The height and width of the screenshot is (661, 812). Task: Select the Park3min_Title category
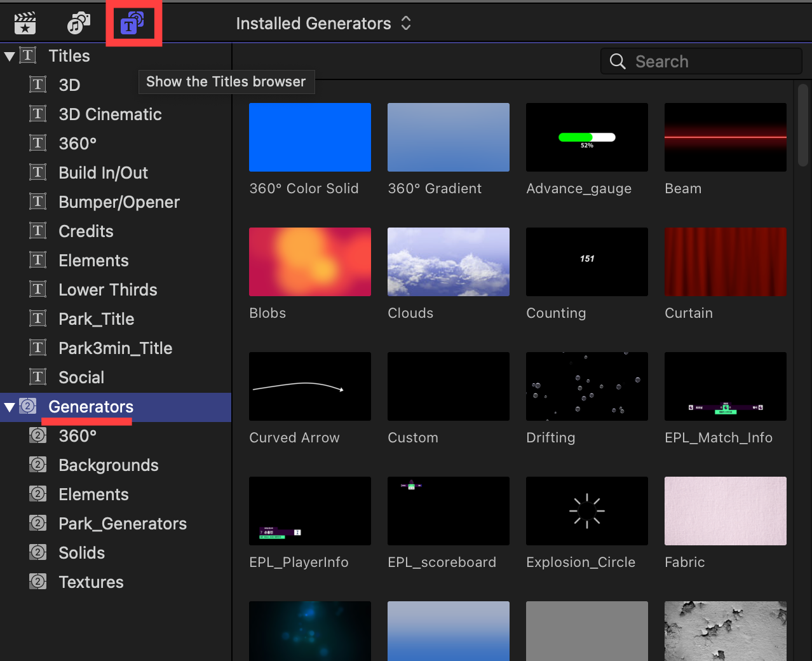pyautogui.click(x=116, y=348)
